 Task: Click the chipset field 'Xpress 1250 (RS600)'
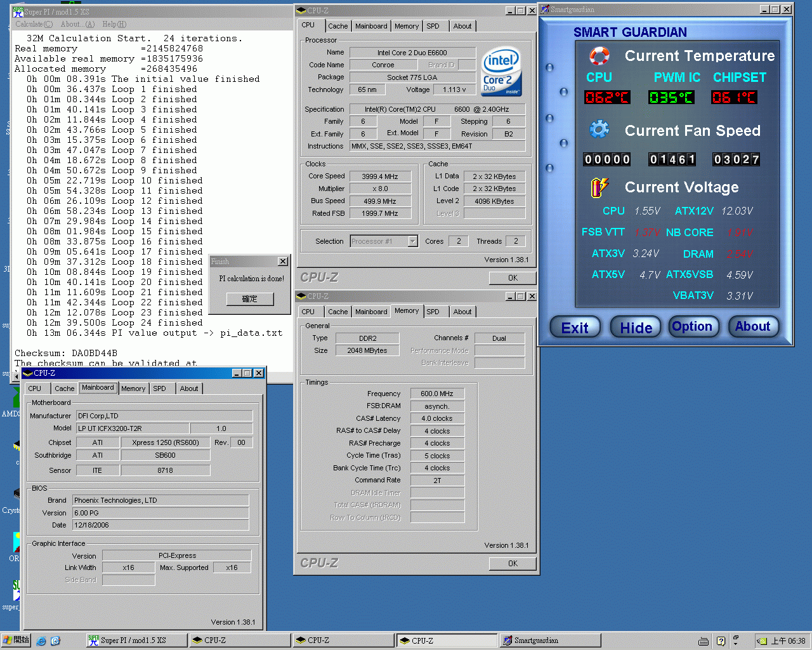click(x=166, y=442)
